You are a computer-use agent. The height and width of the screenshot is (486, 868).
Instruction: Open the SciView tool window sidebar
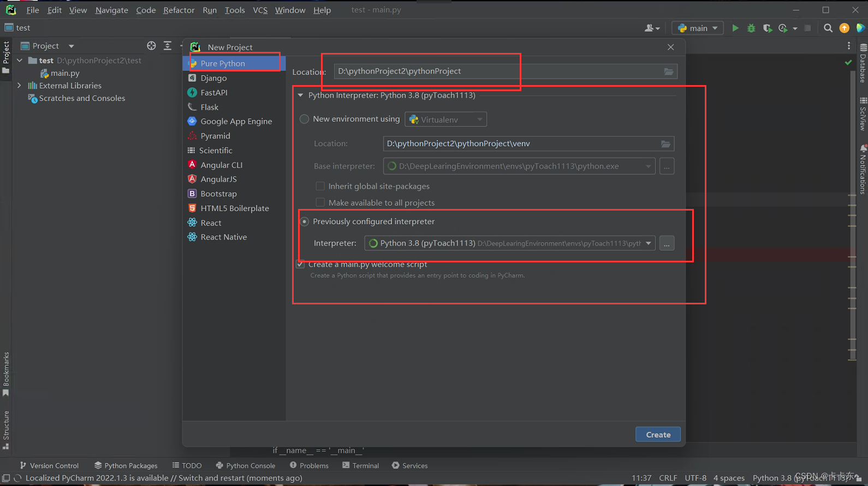863,113
